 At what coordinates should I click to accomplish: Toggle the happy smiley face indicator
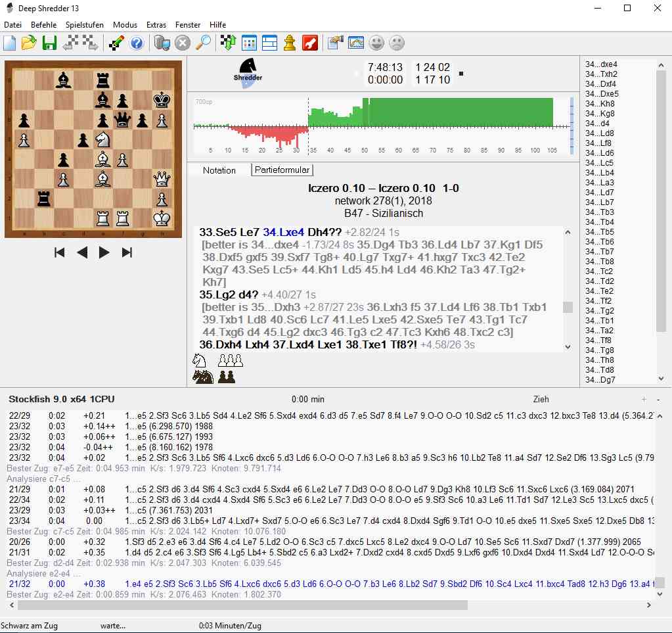[x=376, y=42]
